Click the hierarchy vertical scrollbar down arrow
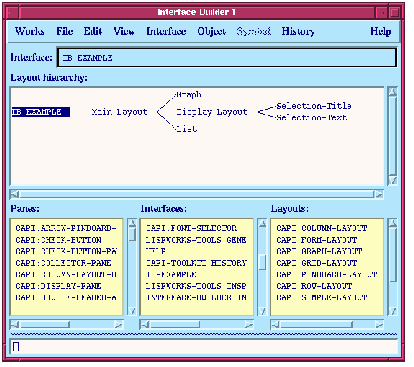 tap(393, 181)
